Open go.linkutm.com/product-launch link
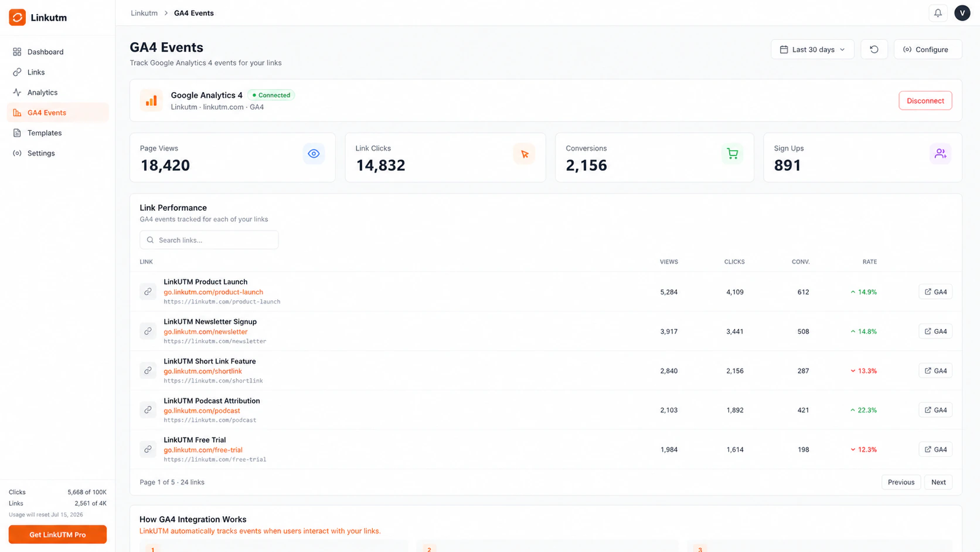Image resolution: width=980 pixels, height=552 pixels. point(213,292)
